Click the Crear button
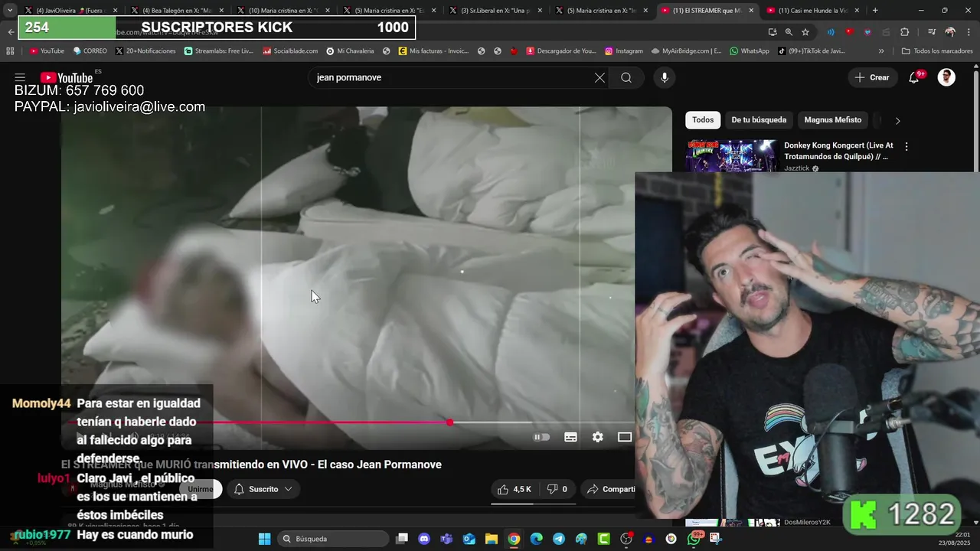980x551 pixels. 873,77
